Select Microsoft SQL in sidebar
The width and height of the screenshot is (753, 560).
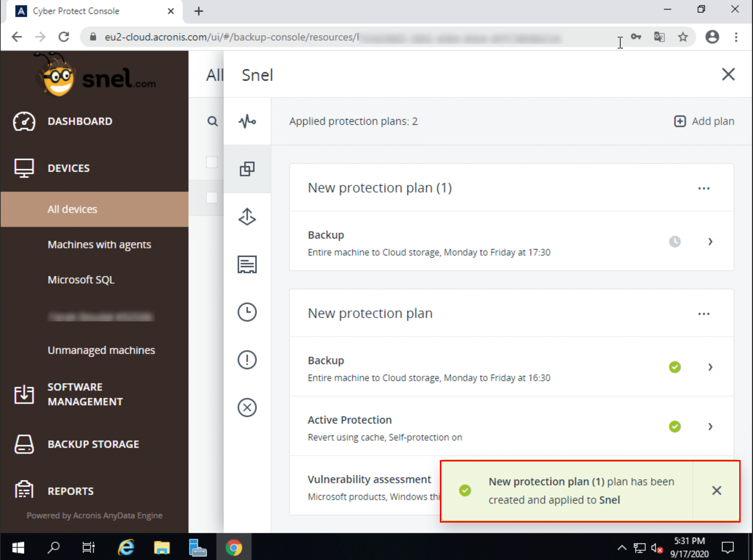[x=81, y=280]
